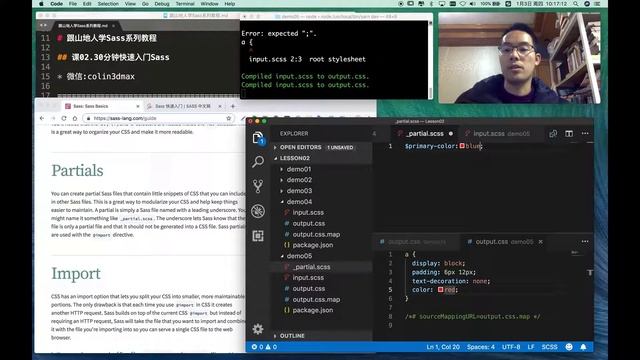Click the browser back arrow
The height and width of the screenshot is (360, 640).
pyautogui.click(x=42, y=118)
